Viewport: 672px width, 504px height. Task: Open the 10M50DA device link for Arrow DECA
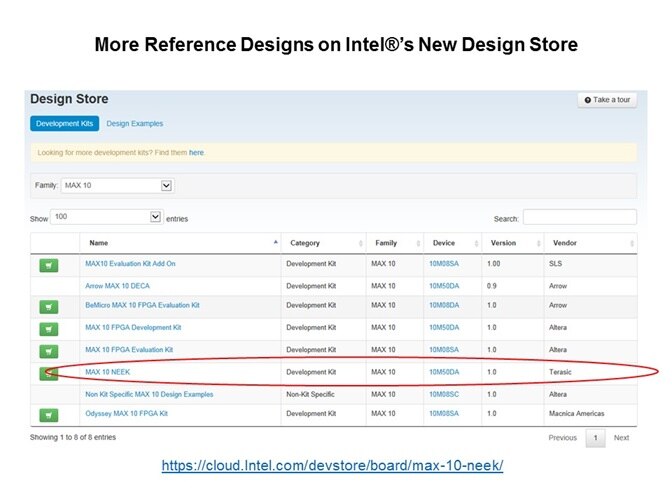pos(443,285)
